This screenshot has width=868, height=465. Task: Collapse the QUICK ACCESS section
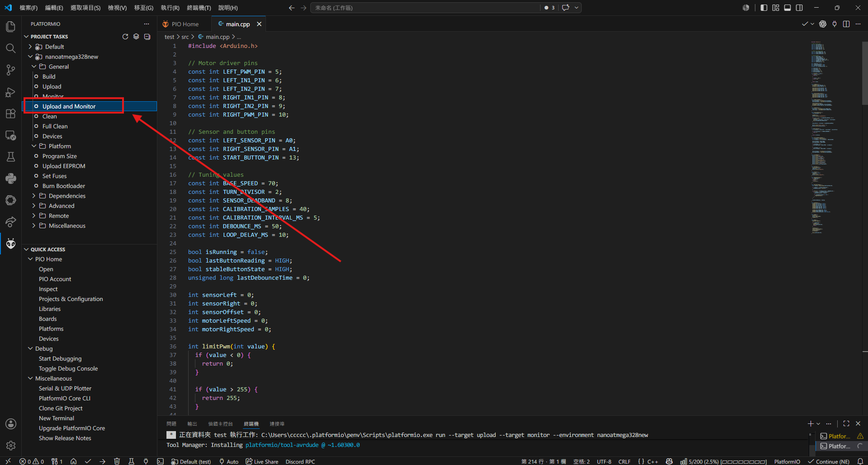click(x=26, y=249)
